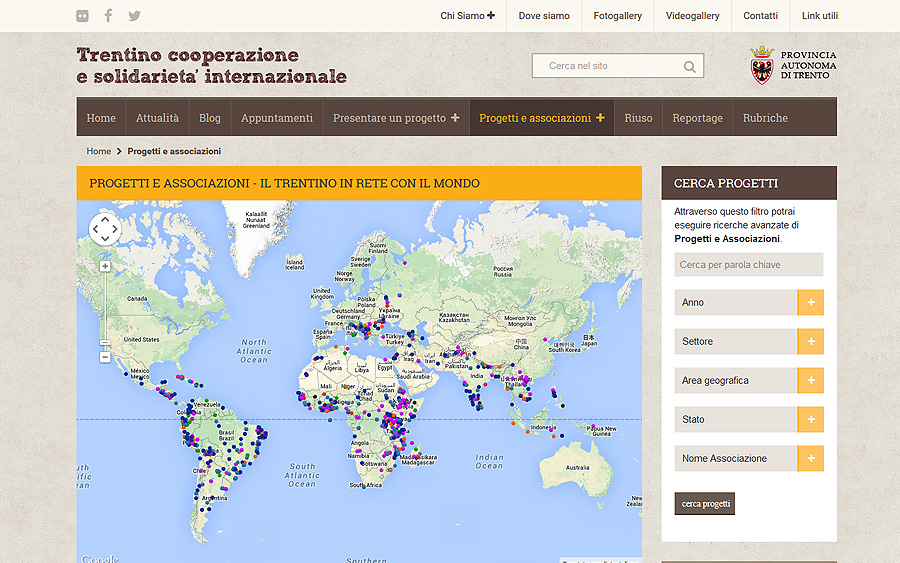Image resolution: width=900 pixels, height=563 pixels.
Task: Open the Riuso section
Action: [x=638, y=118]
